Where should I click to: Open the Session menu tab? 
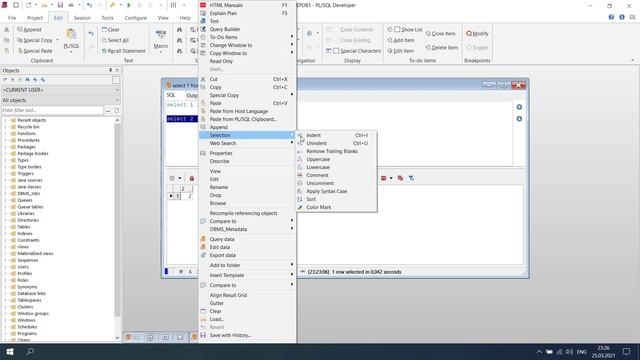coord(82,18)
